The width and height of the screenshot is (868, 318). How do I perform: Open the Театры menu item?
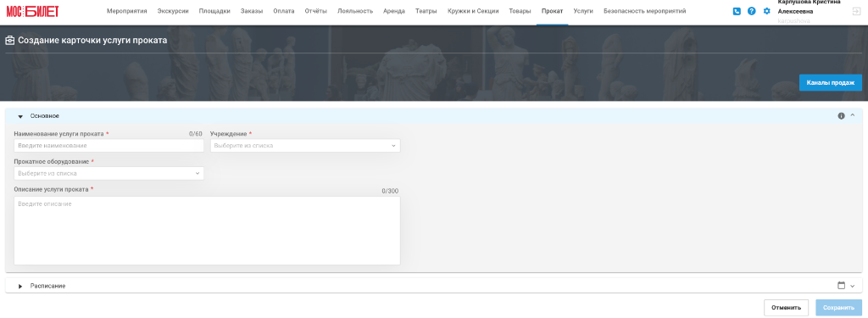(426, 11)
